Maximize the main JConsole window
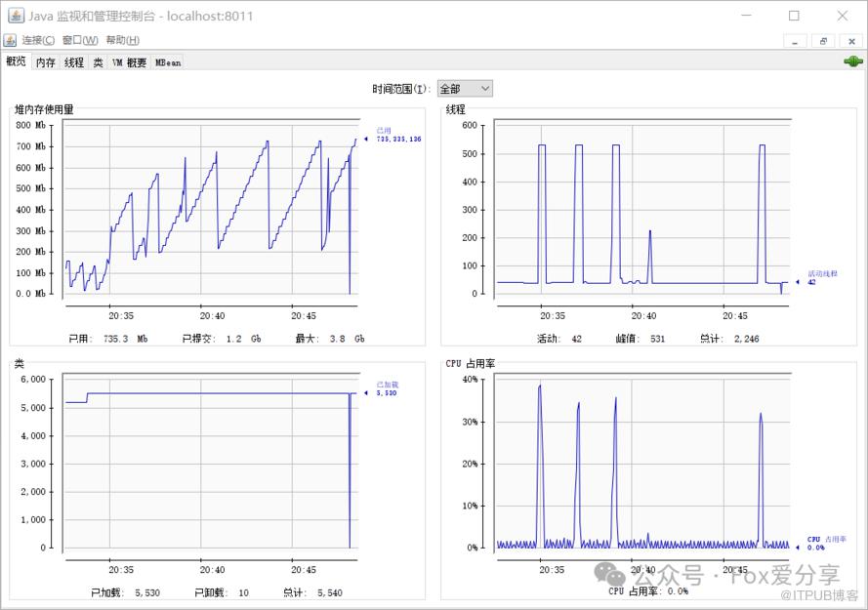Viewport: 868px width, 610px height. [x=794, y=16]
